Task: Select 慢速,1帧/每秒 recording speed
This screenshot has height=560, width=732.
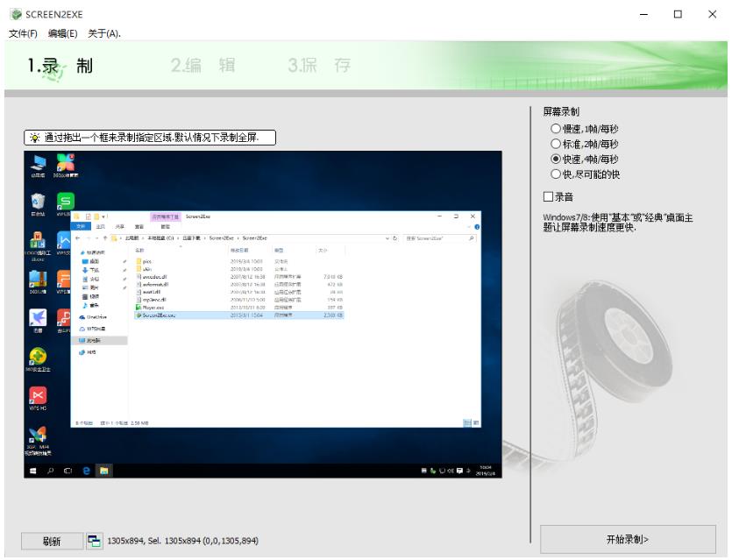Action: pyautogui.click(x=584, y=129)
